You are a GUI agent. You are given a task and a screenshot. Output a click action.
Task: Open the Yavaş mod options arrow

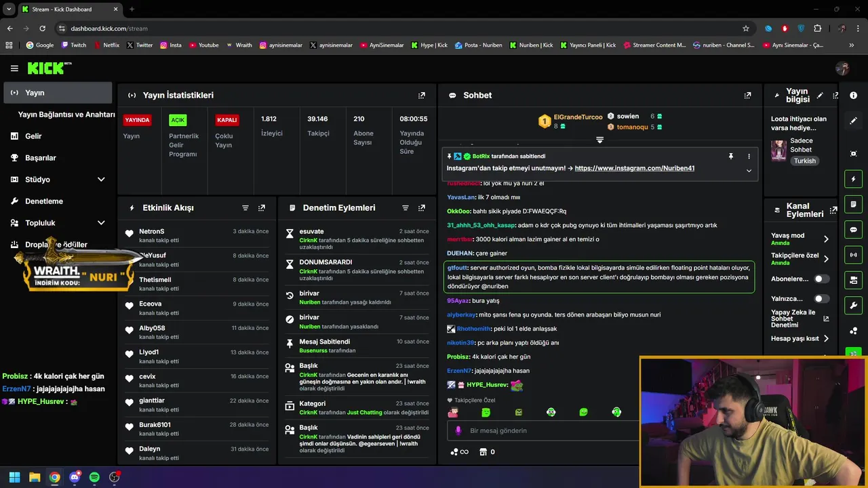point(826,239)
